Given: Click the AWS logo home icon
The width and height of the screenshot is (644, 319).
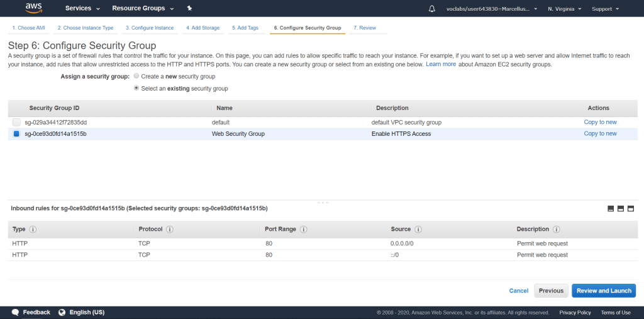Looking at the screenshot, I should pos(33,8).
